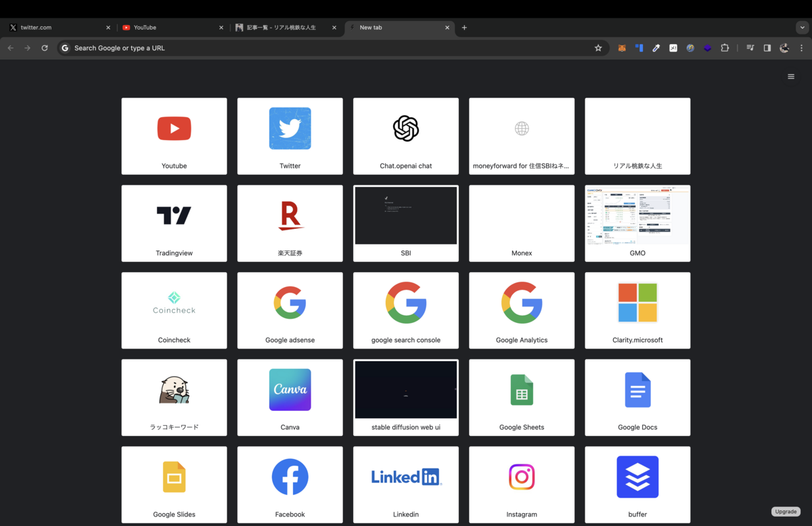Open the page hamburger menu
This screenshot has width=812, height=526.
click(x=791, y=76)
